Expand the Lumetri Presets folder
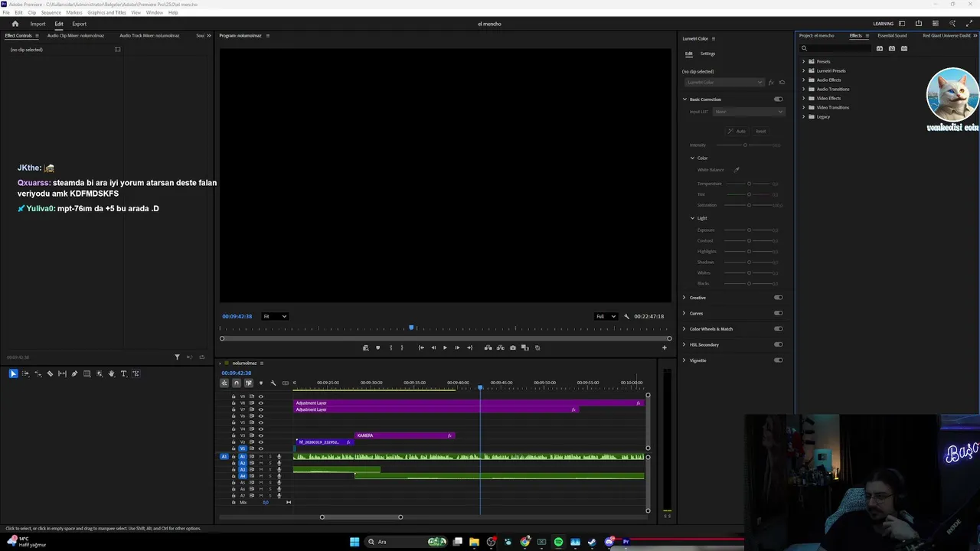 [803, 70]
